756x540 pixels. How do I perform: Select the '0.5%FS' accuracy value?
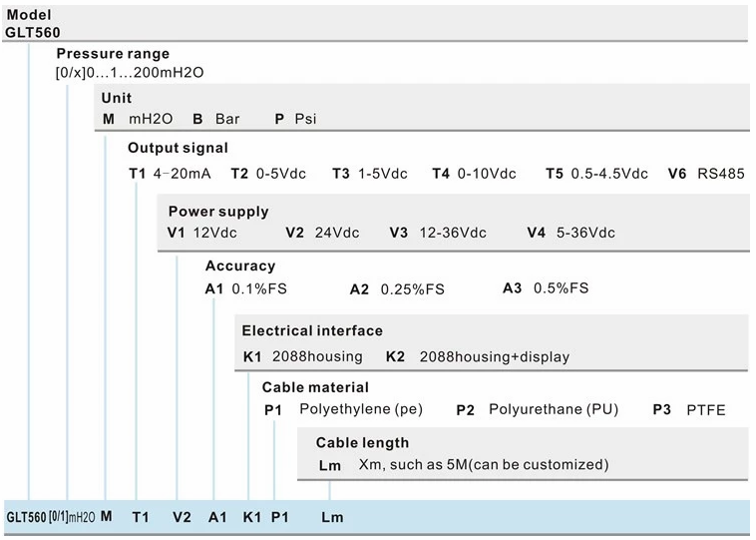coord(562,288)
